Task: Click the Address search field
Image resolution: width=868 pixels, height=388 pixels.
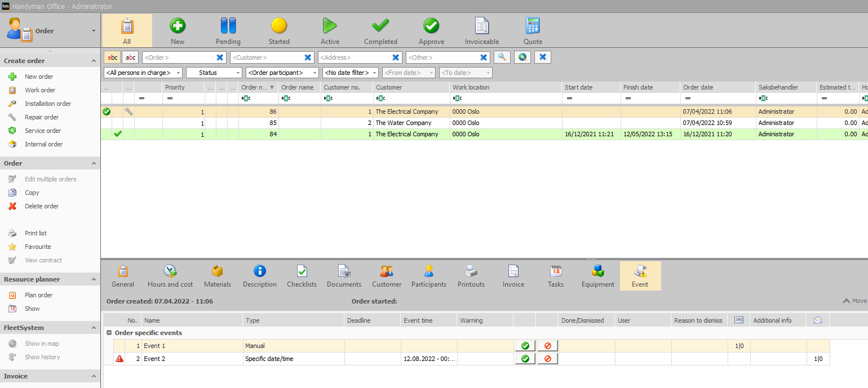Action: (354, 57)
